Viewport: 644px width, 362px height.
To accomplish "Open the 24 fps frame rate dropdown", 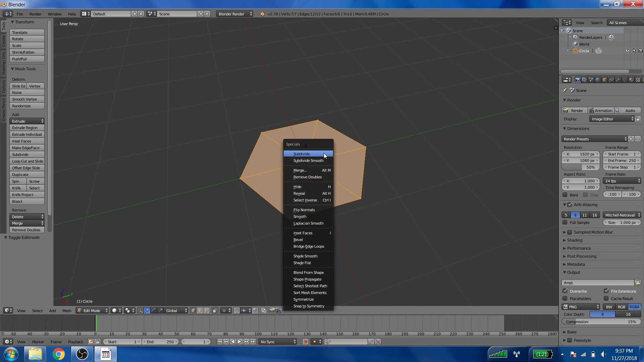I will point(622,181).
